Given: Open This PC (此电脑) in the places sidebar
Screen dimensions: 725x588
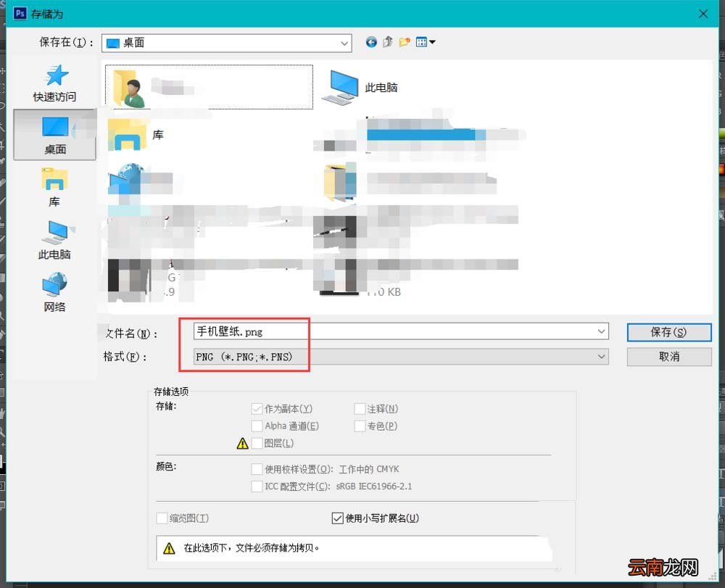Looking at the screenshot, I should pos(54,241).
